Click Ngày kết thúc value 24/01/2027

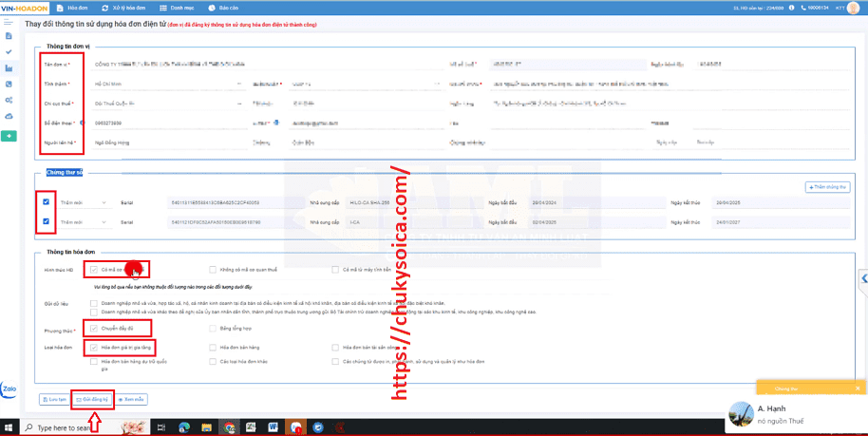[x=781, y=222]
